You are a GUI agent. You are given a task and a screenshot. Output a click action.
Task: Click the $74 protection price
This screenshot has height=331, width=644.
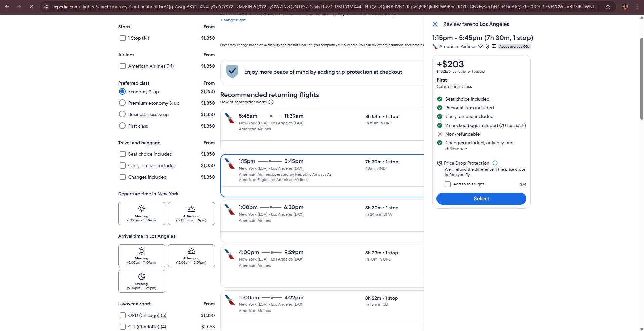(523, 184)
